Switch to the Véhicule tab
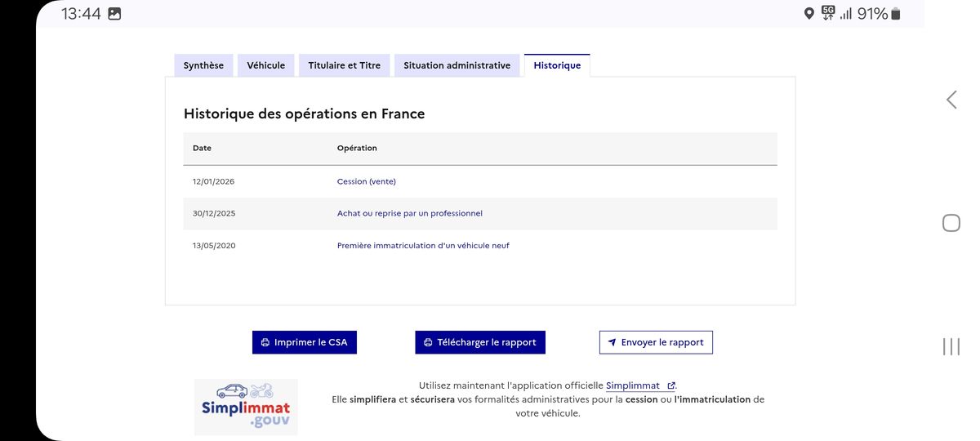The height and width of the screenshot is (441, 980). coord(266,65)
